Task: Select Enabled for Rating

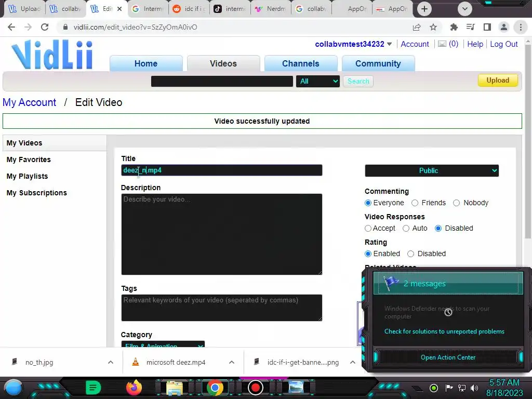Action: [368, 254]
